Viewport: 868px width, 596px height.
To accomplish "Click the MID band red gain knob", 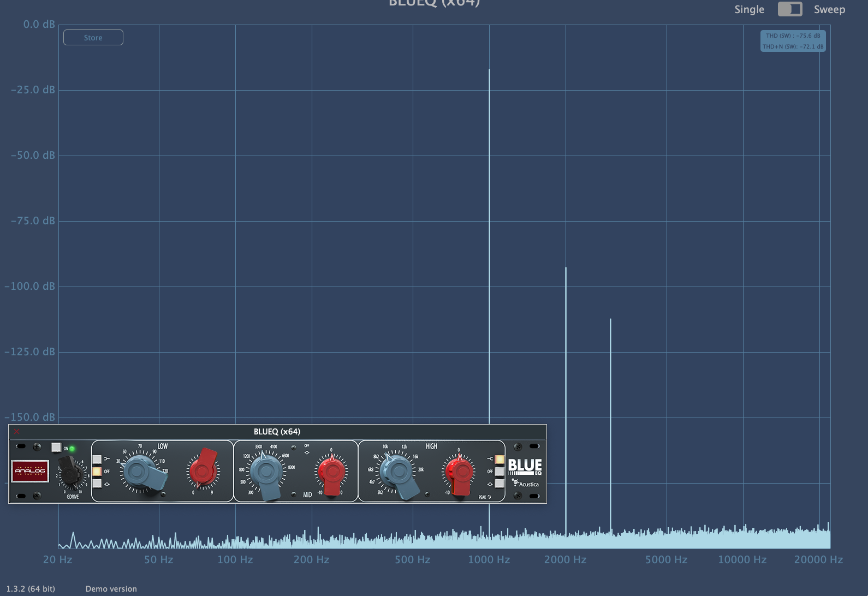I will point(332,473).
